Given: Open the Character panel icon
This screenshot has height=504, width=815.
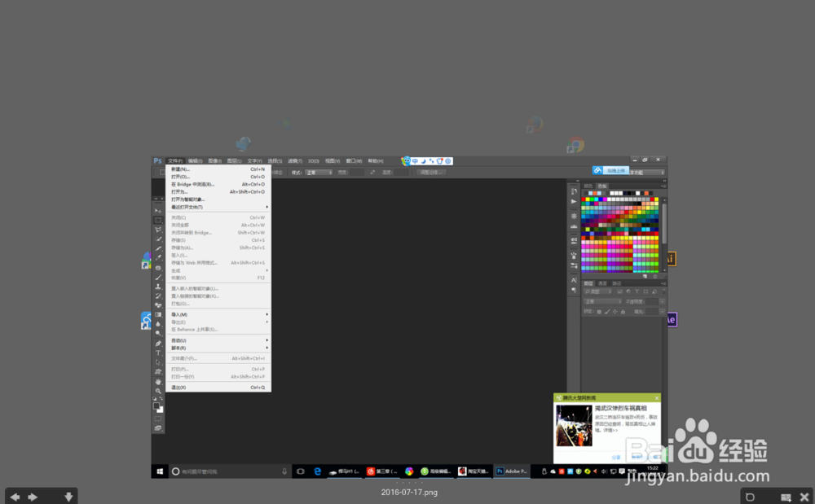Looking at the screenshot, I should pos(574,280).
